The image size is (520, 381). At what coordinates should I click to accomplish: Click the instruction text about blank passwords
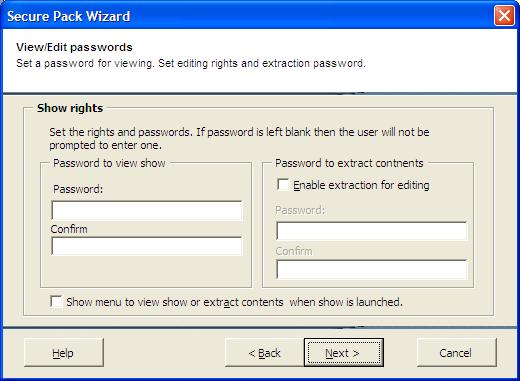pos(239,138)
